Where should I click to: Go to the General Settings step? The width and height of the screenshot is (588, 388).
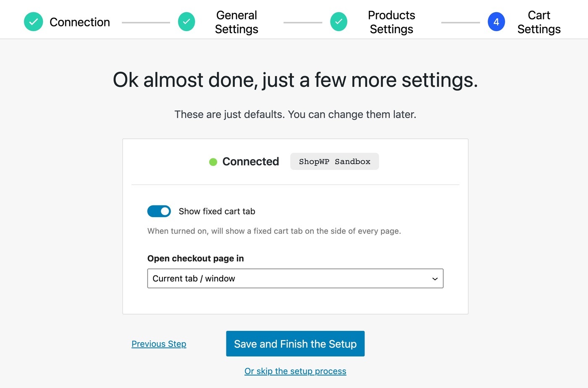(x=236, y=22)
